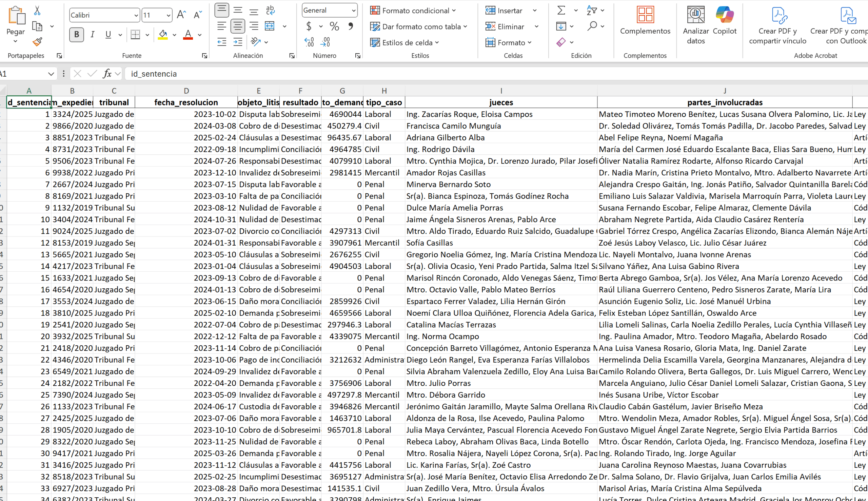The image size is (868, 501).
Task: Apply the accounting dollar format
Action: click(x=309, y=26)
